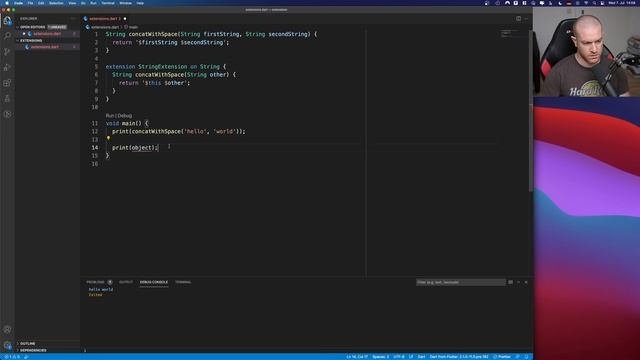Click the feedback icon in status bar

(x=518, y=357)
